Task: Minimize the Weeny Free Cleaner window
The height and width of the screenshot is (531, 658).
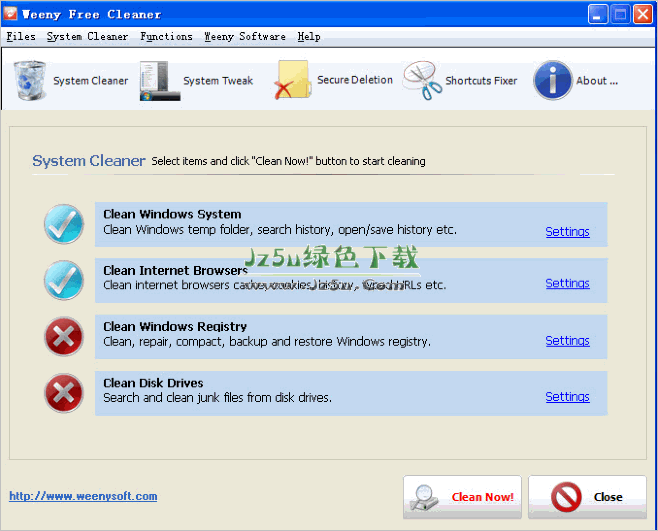Action: pyautogui.click(x=598, y=14)
